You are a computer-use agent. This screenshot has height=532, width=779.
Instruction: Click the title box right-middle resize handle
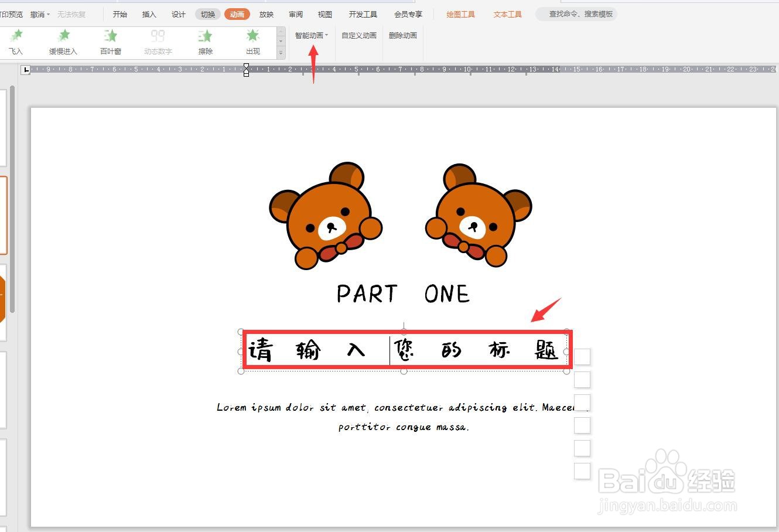pyautogui.click(x=566, y=352)
